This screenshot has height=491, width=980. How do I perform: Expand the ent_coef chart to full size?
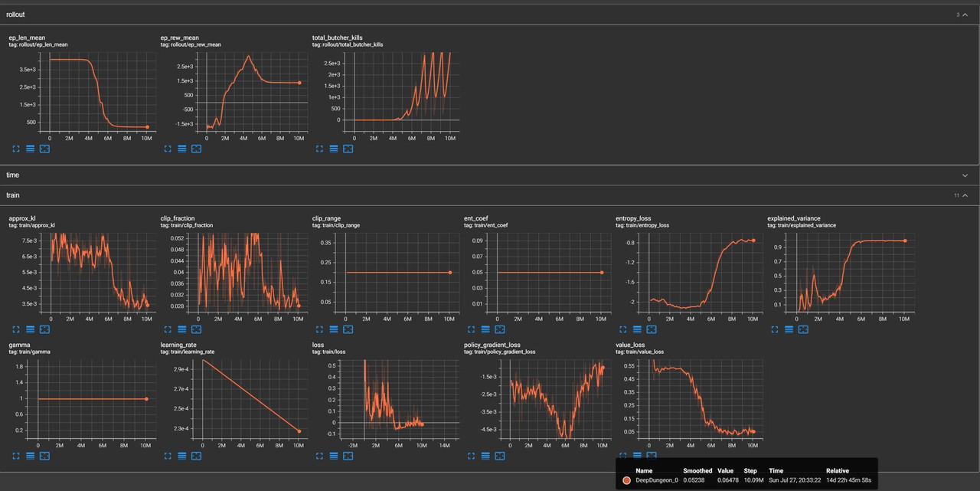[x=471, y=329]
